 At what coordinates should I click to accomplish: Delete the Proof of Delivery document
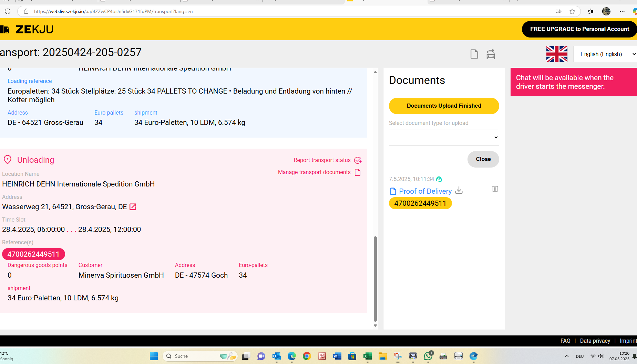coord(495,189)
